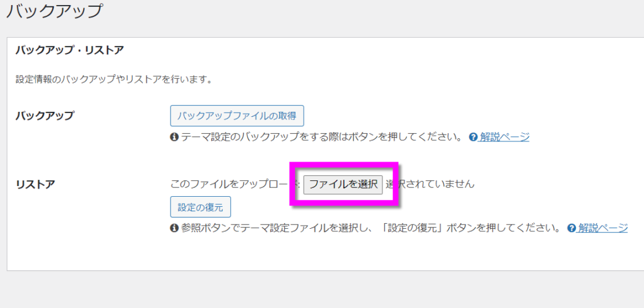This screenshot has width=644, height=308.
Task: Click question mark icon beside backup 解説ページ
Action: 473,137
